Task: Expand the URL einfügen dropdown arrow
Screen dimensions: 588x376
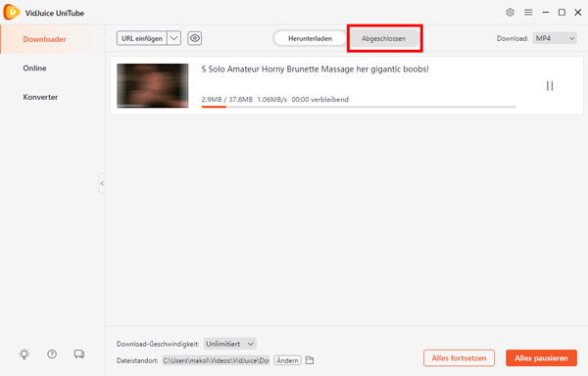Action: pyautogui.click(x=174, y=38)
